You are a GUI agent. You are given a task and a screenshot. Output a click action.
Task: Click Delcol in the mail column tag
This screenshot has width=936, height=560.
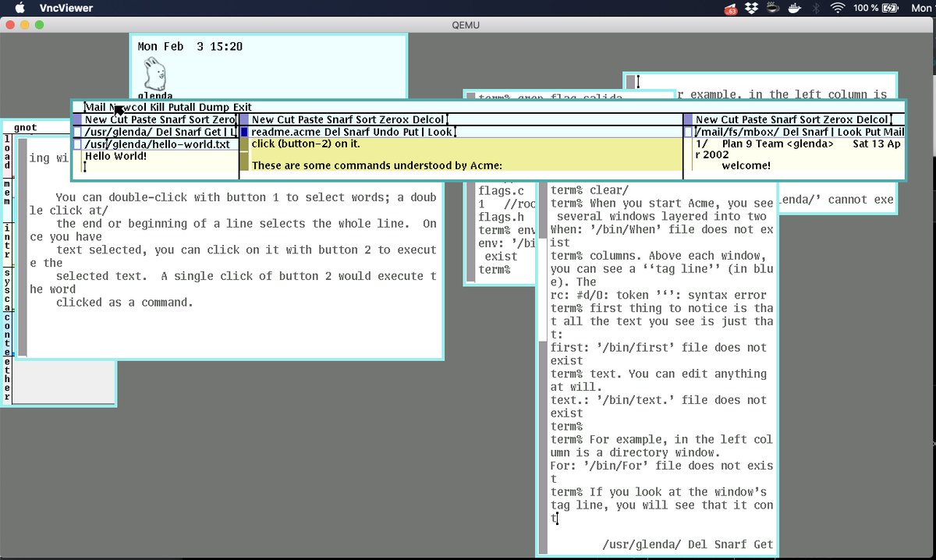pyautogui.click(x=873, y=119)
